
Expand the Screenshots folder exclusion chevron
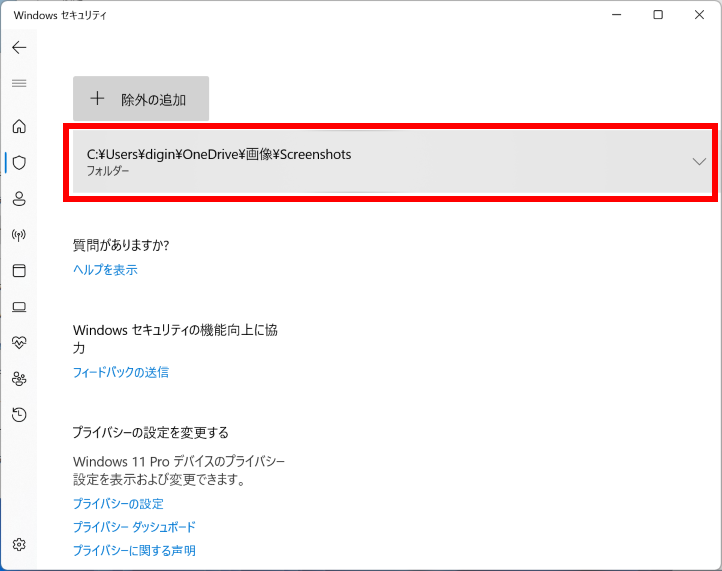tap(699, 161)
